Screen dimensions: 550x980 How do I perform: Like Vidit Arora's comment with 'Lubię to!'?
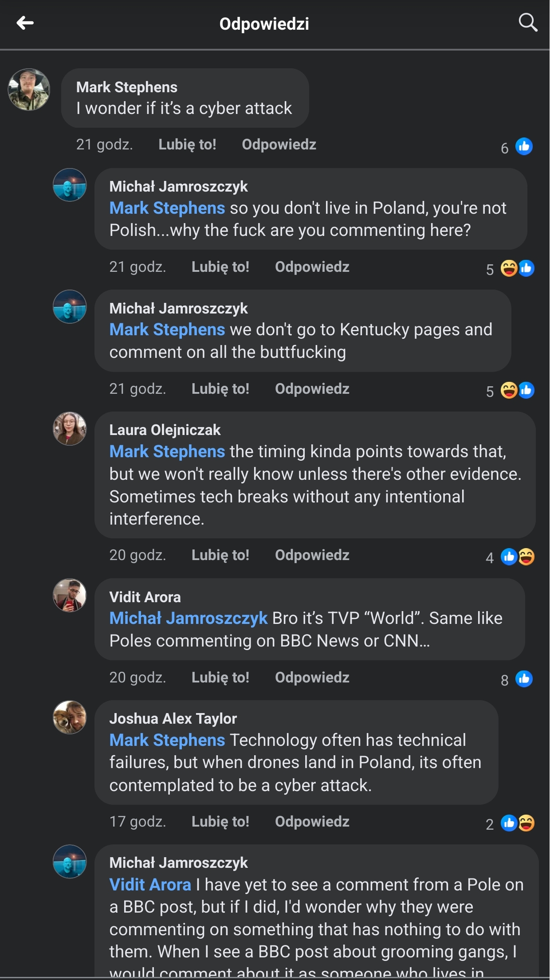click(220, 678)
